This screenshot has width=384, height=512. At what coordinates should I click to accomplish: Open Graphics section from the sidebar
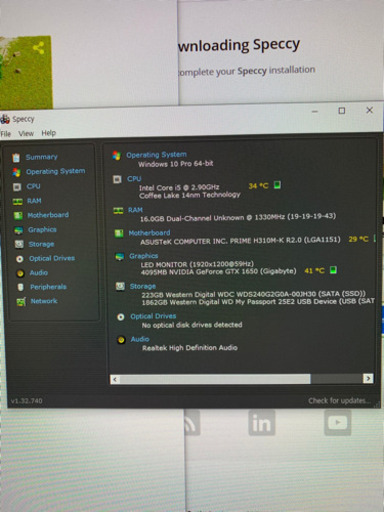[42, 230]
